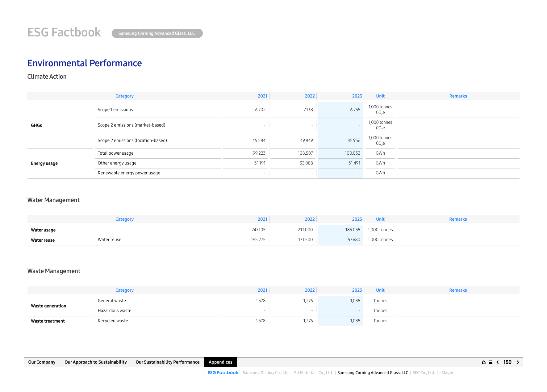Click the Energy usage category label
547x392 pixels.
(44, 163)
